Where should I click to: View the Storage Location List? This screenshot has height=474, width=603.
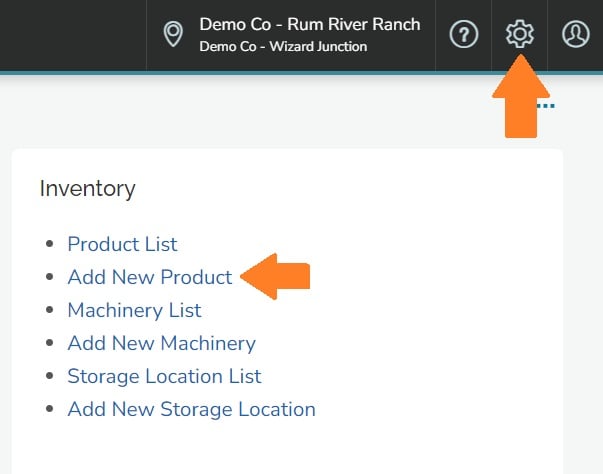point(164,376)
